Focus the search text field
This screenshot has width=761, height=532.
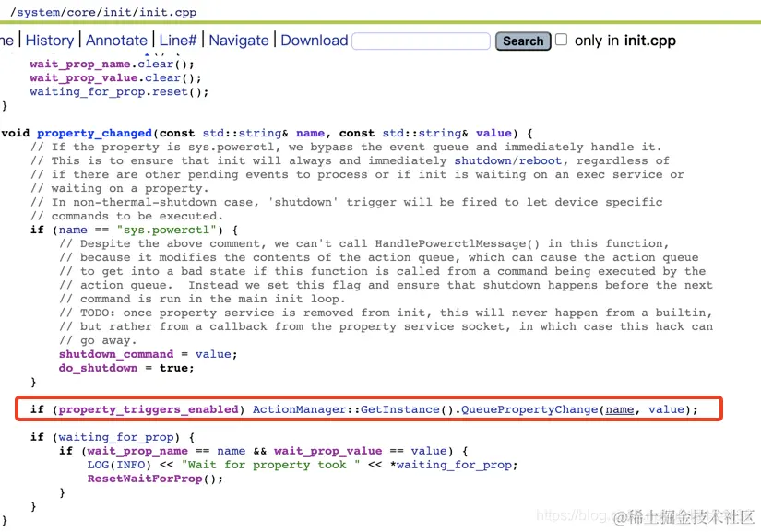[x=421, y=41]
